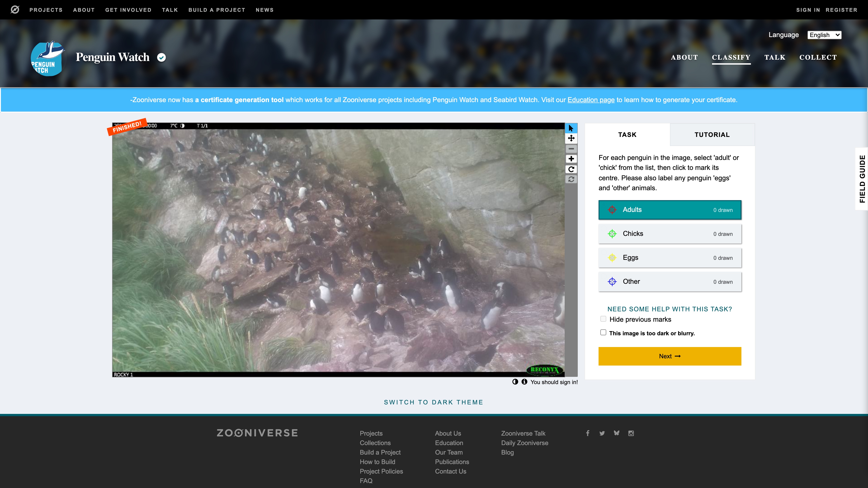Click the 'You should sign in!' text

tap(554, 382)
